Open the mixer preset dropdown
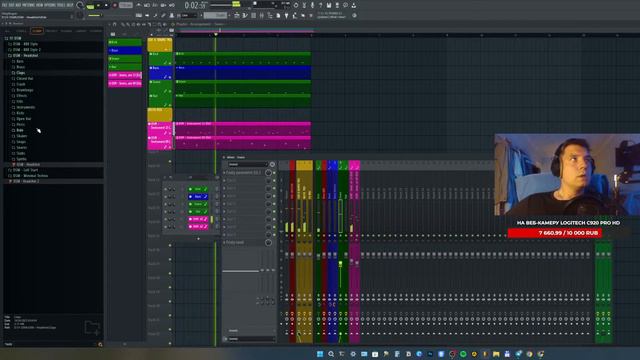Viewport: 640px width, 360px height. click(248, 164)
